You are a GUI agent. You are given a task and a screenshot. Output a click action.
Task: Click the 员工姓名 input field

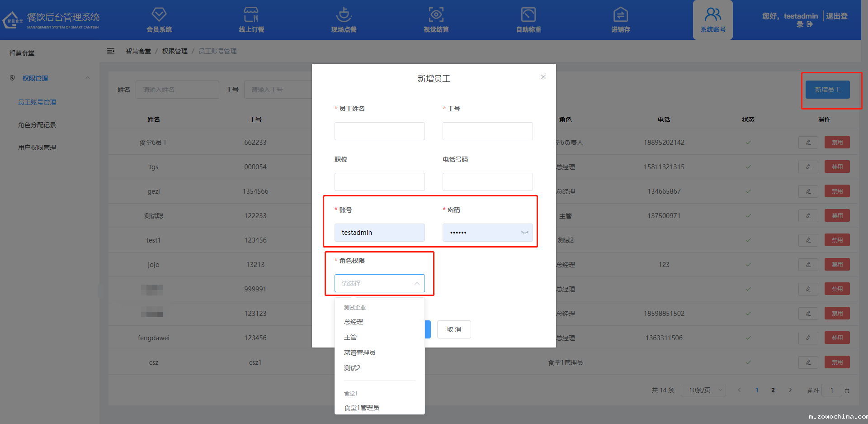(x=379, y=131)
